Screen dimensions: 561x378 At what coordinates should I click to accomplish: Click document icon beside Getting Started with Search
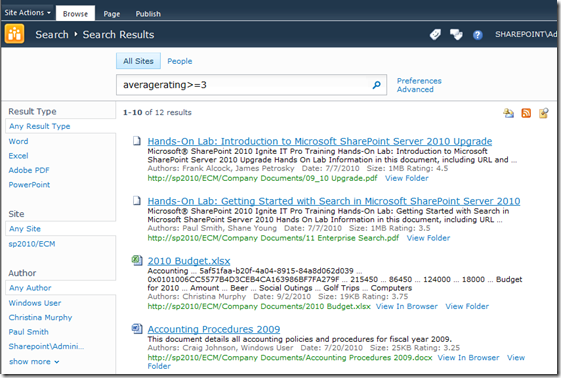(137, 201)
